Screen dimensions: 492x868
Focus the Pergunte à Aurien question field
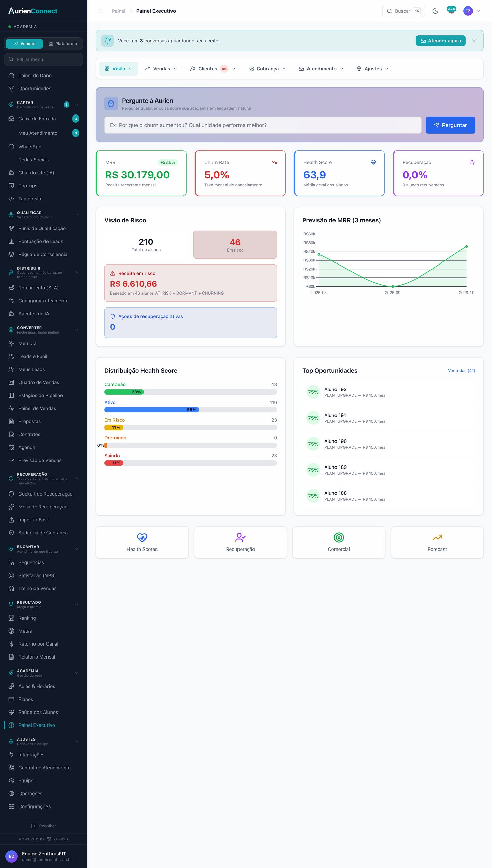coord(263,125)
